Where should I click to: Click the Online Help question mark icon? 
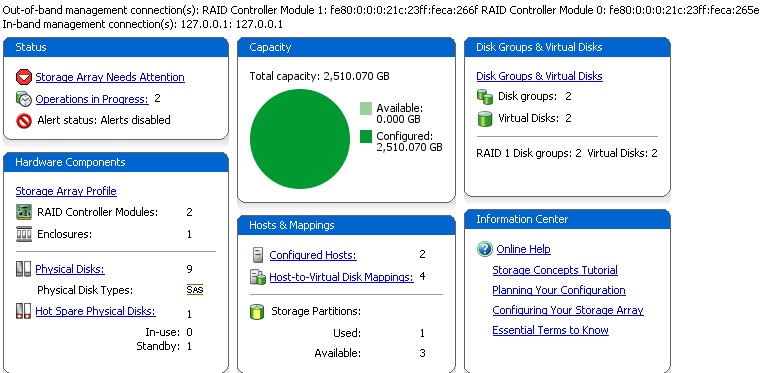[485, 249]
